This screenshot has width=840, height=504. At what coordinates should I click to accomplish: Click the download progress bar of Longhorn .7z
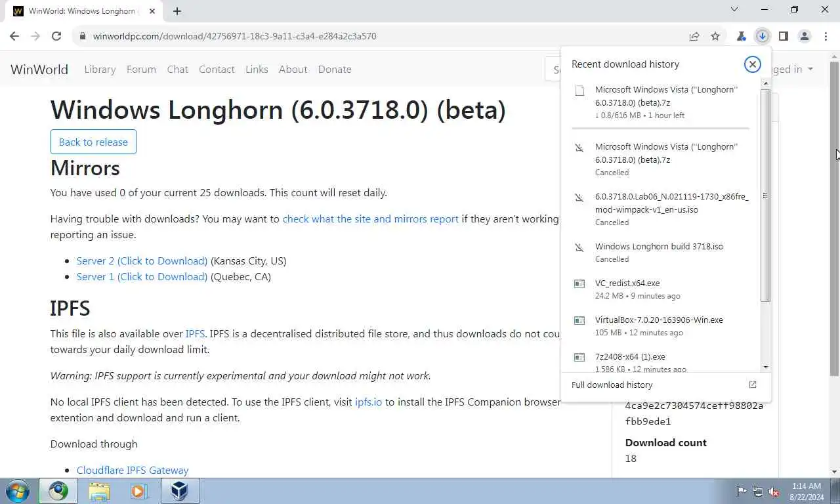660,128
